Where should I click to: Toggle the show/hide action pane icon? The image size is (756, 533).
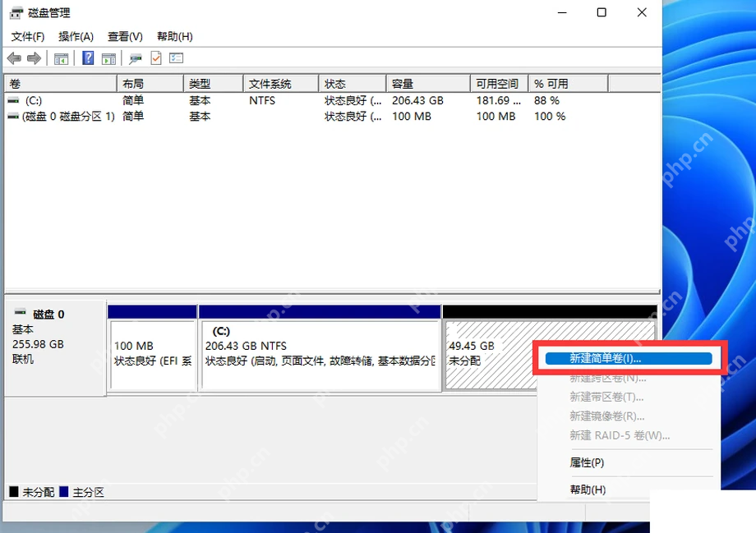coord(109,59)
